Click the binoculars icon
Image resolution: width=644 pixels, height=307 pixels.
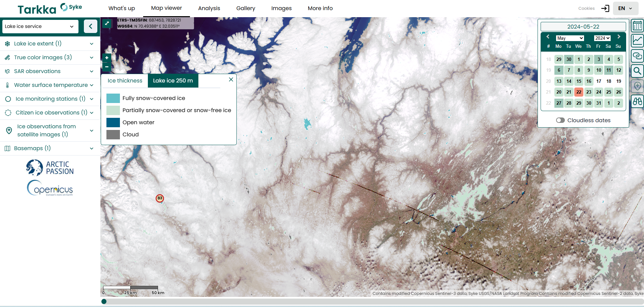click(637, 101)
